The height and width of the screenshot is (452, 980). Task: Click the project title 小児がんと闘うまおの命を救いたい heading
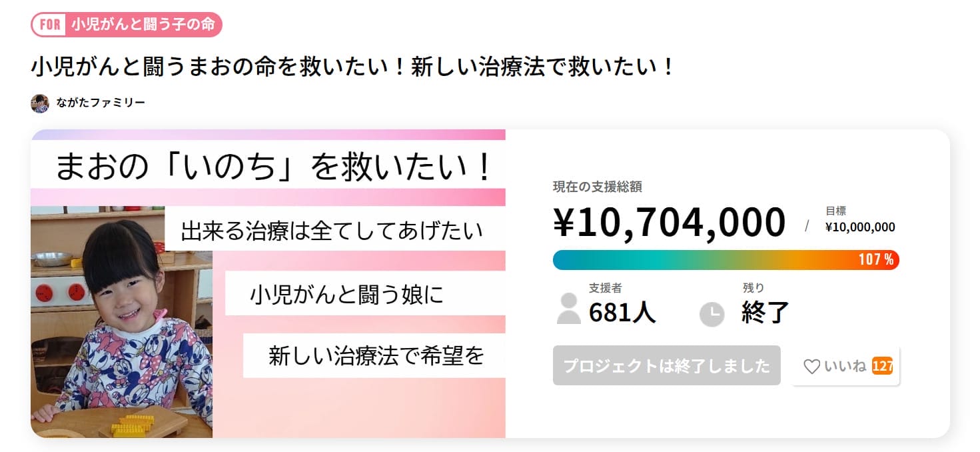pos(353,67)
